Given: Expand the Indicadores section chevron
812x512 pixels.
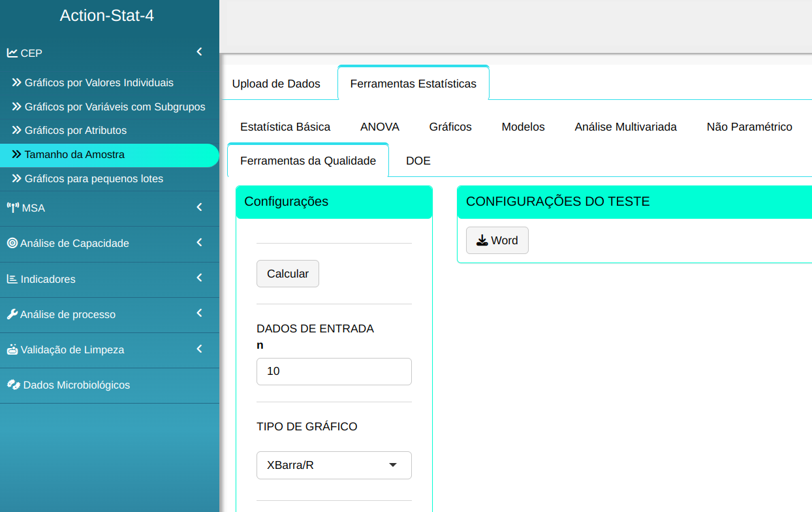Looking at the screenshot, I should 200,278.
